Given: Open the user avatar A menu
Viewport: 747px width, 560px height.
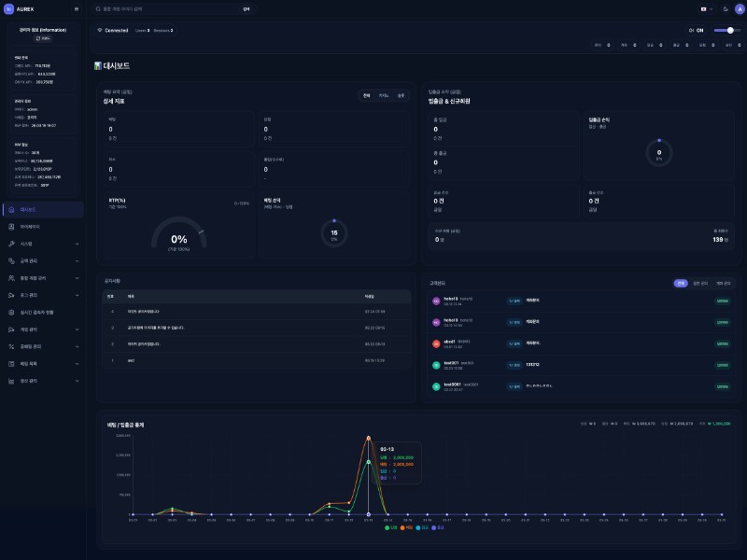Looking at the screenshot, I should point(740,8).
